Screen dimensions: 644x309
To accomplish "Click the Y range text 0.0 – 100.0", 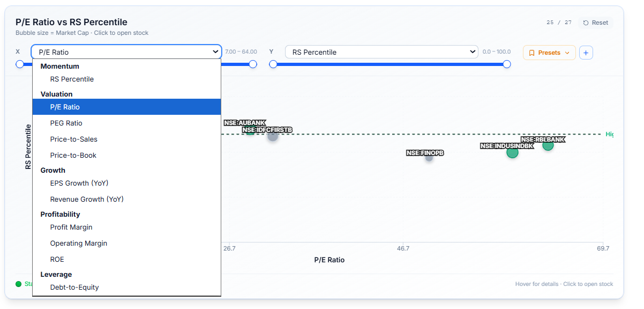I will click(497, 52).
